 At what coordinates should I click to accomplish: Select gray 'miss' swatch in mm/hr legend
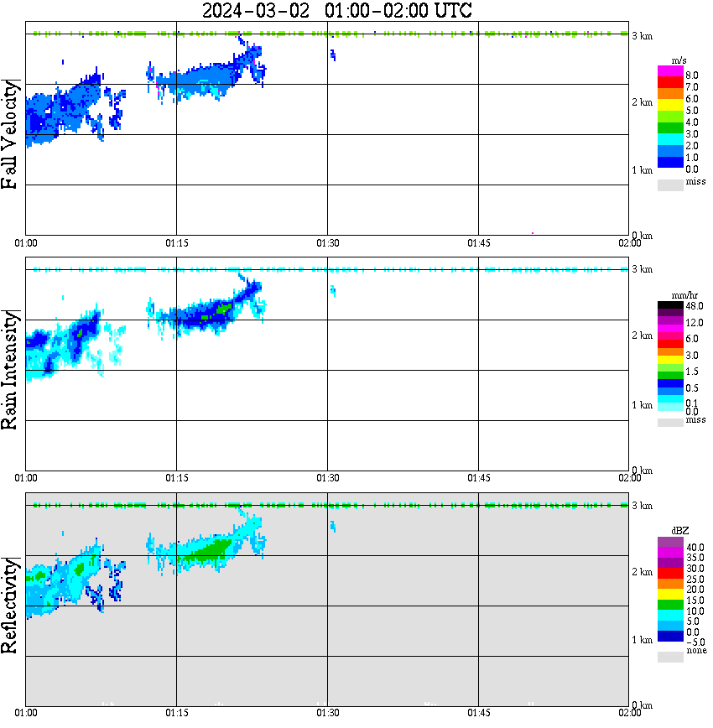click(670, 423)
